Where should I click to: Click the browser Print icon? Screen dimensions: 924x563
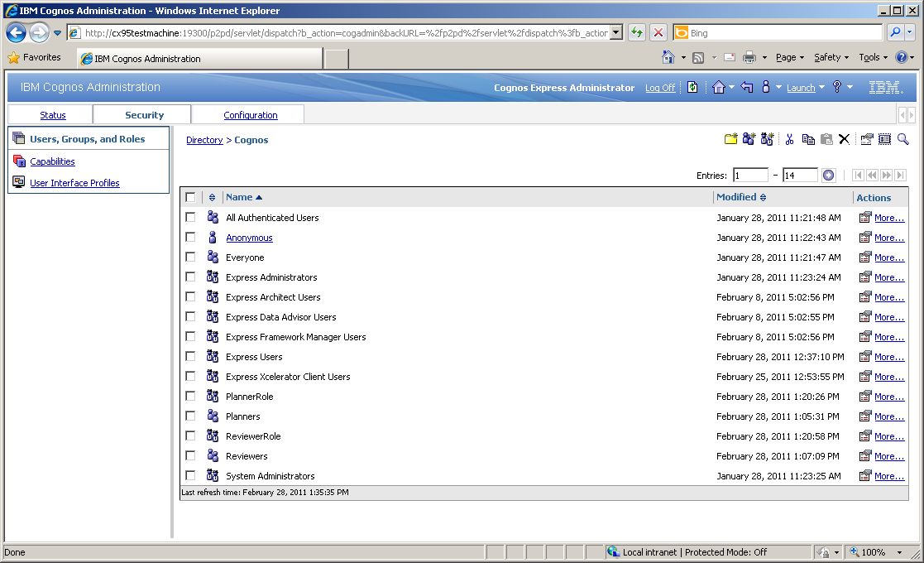pyautogui.click(x=749, y=57)
